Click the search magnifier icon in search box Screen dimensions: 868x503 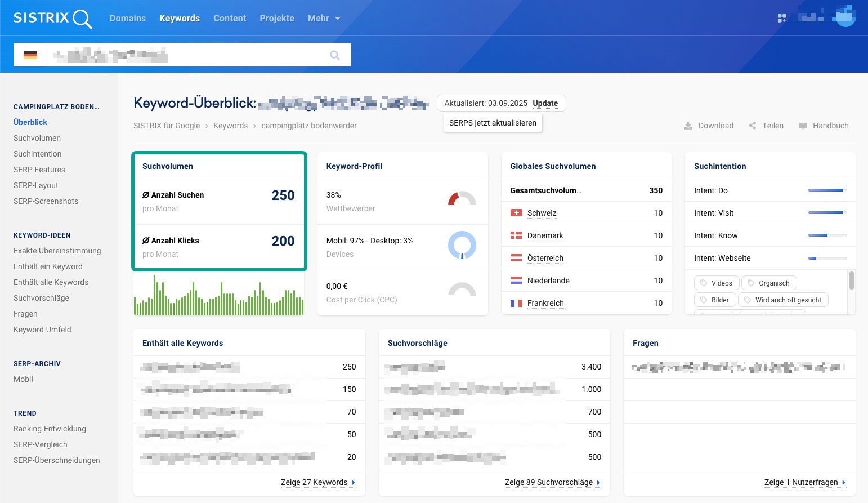(x=334, y=55)
